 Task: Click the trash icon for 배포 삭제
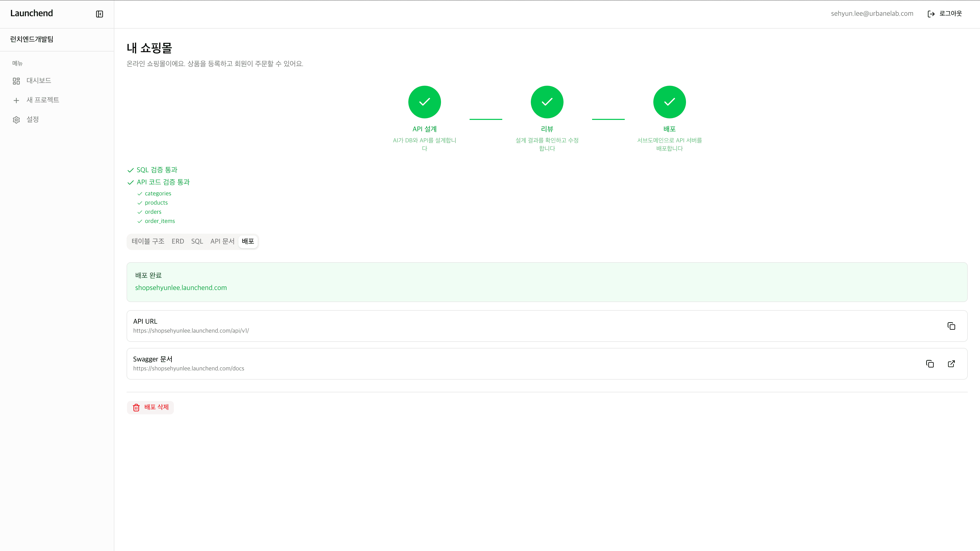(136, 408)
